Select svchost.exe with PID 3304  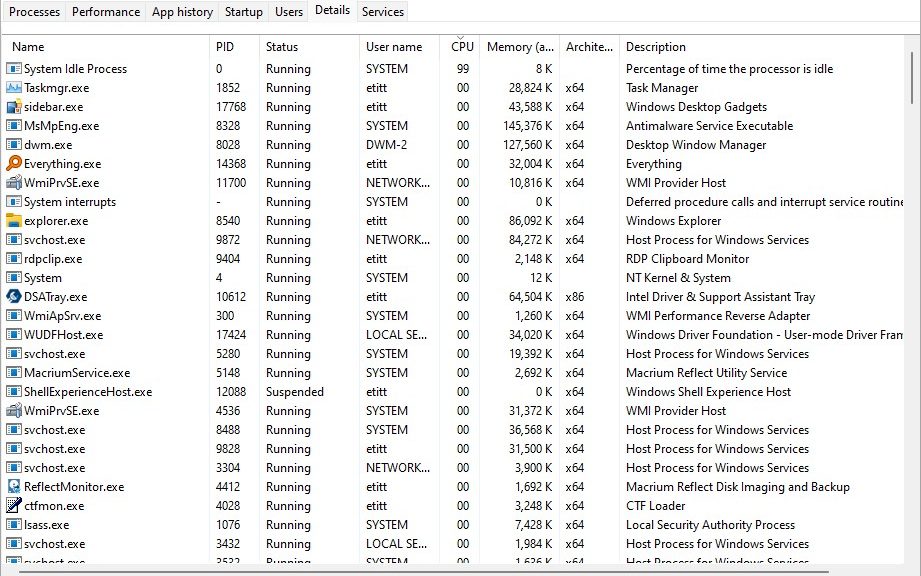click(x=55, y=468)
